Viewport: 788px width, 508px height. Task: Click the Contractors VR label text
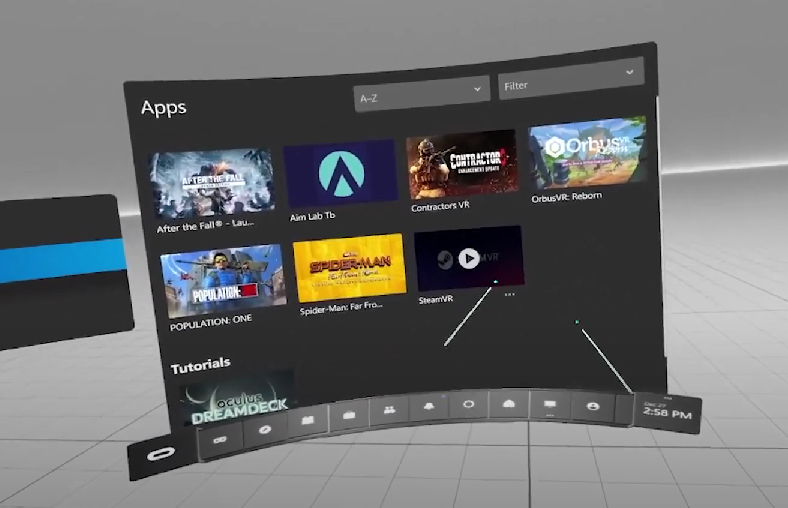pyautogui.click(x=440, y=206)
